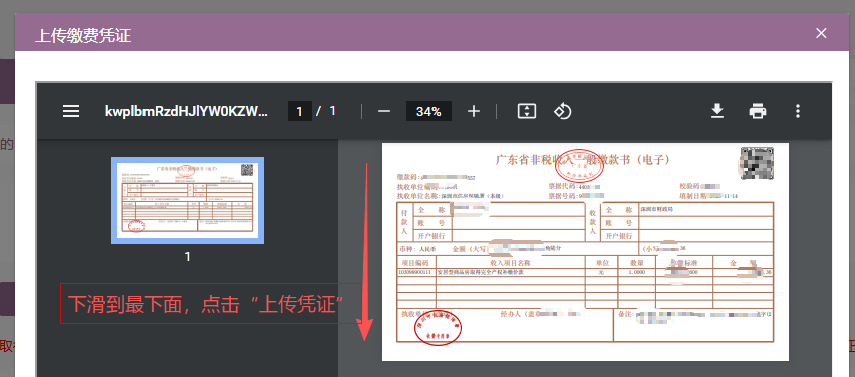Click the zoom out minus icon
This screenshot has width=855, height=377.
point(384,112)
